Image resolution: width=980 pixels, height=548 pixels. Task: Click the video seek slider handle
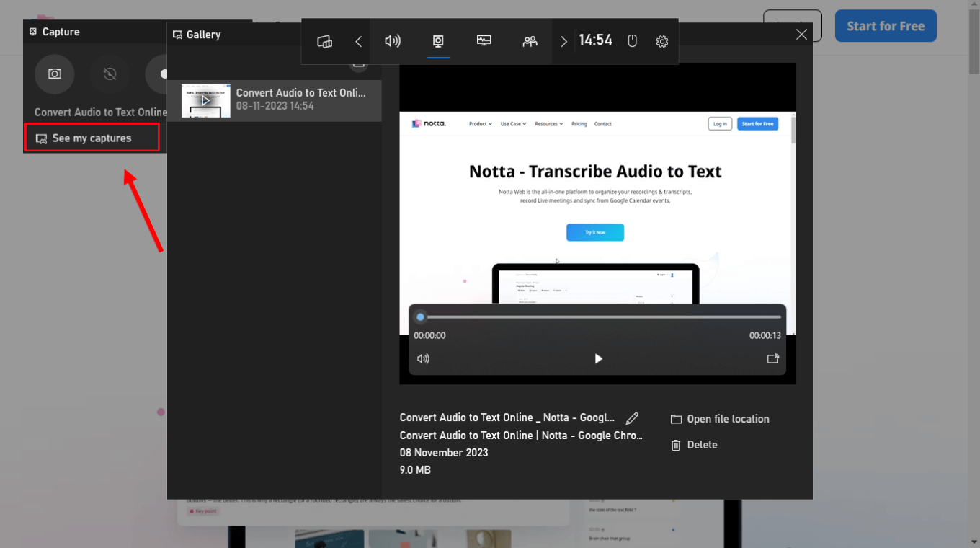pyautogui.click(x=421, y=317)
